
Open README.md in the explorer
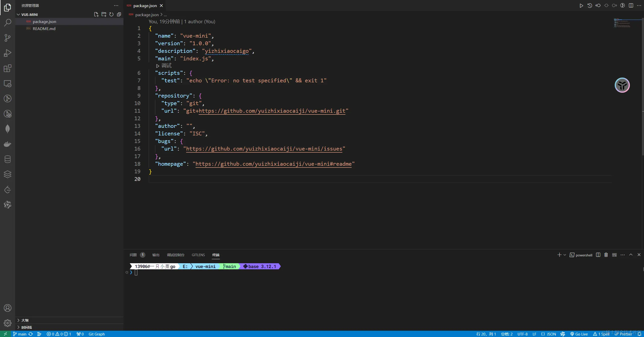(x=44, y=29)
